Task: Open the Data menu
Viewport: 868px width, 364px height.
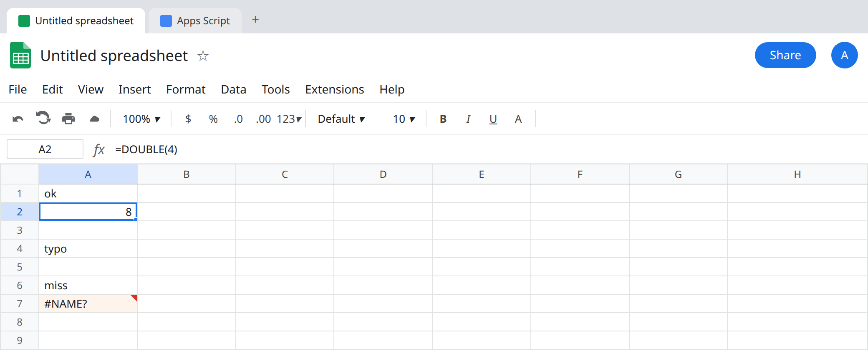Action: [234, 89]
